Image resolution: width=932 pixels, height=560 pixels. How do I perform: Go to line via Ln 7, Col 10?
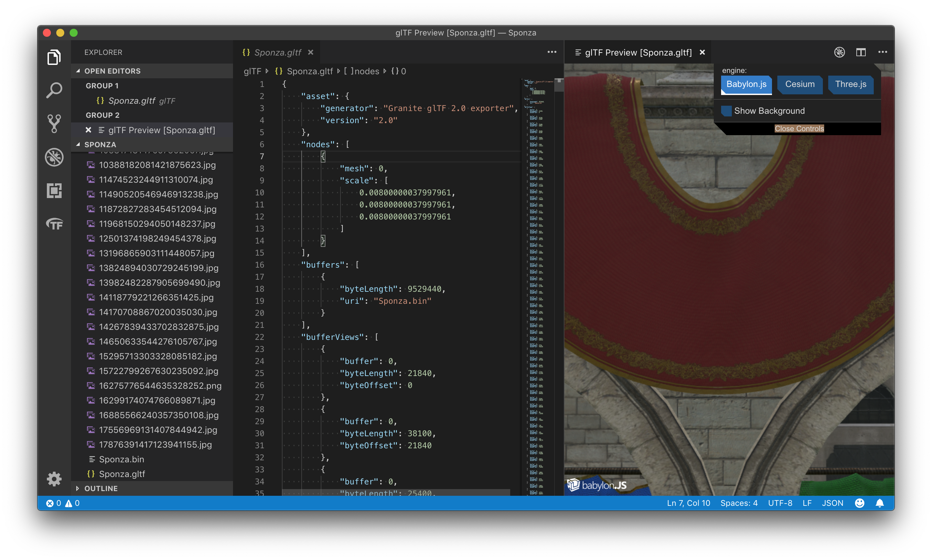pos(688,503)
